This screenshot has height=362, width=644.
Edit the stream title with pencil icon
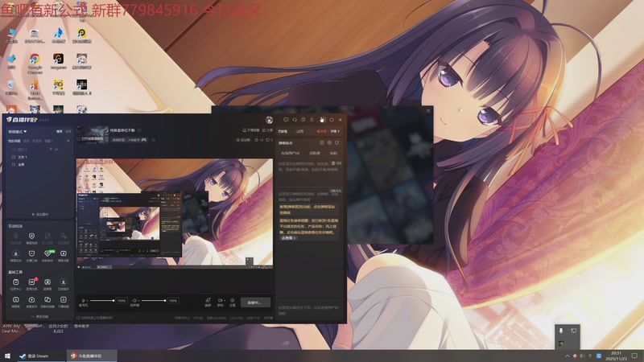[x=139, y=130]
